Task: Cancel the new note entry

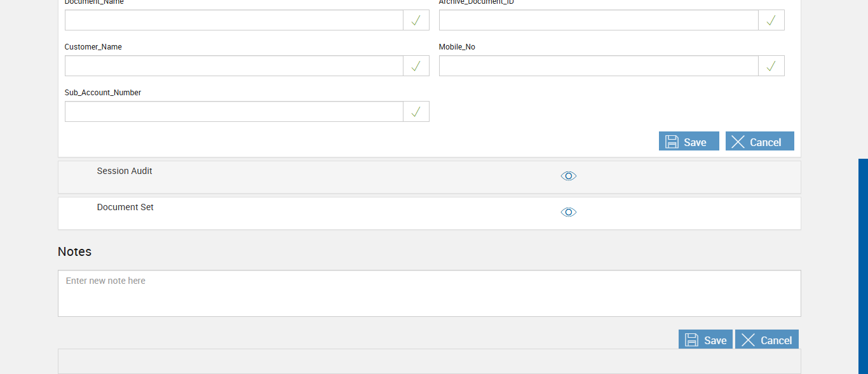Action: (766, 340)
